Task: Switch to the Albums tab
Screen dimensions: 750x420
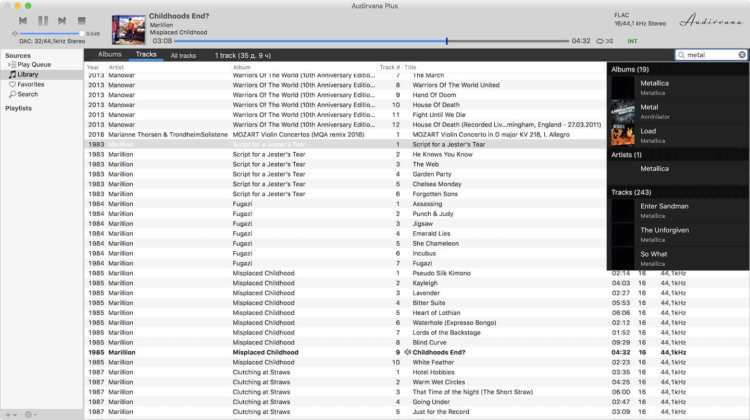Action: pyautogui.click(x=110, y=55)
